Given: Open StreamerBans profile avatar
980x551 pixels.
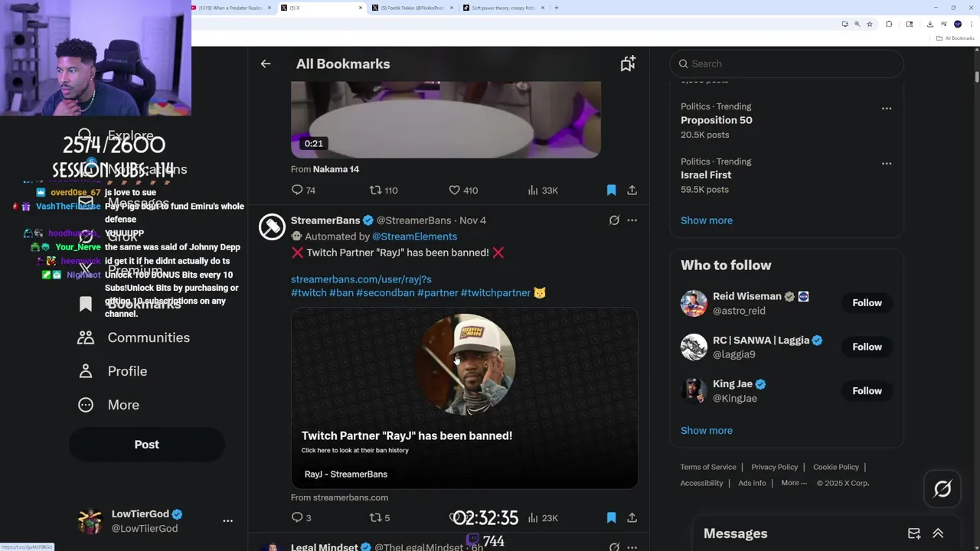Looking at the screenshot, I should [272, 227].
